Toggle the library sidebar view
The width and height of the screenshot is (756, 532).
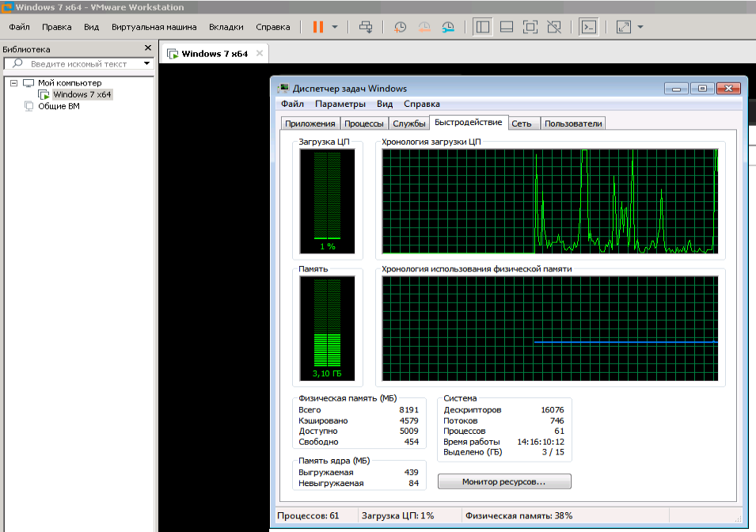[482, 27]
